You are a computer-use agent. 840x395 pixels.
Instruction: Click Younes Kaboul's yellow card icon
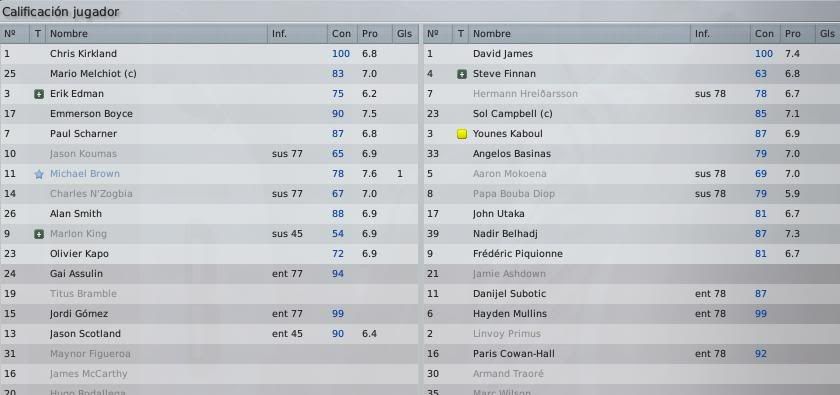point(462,134)
